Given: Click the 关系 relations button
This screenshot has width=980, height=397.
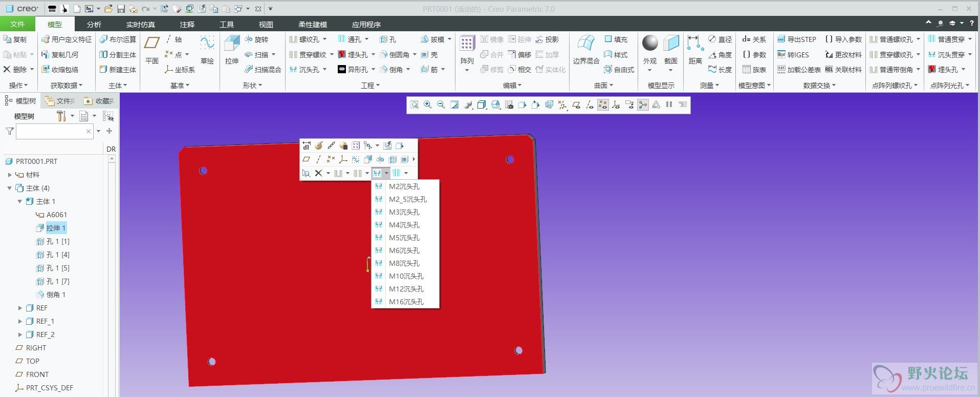Looking at the screenshot, I should (754, 39).
